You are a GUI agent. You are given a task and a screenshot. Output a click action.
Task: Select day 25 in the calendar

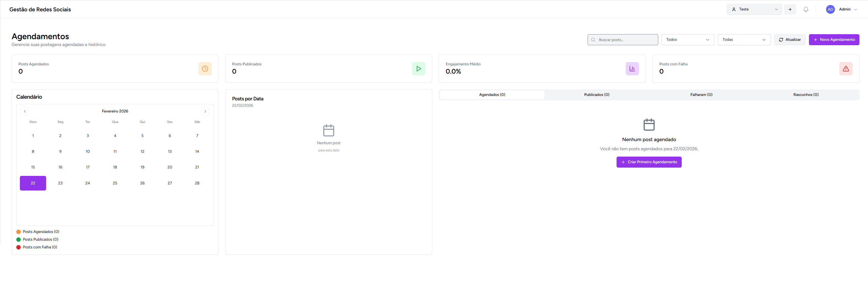pyautogui.click(x=115, y=183)
